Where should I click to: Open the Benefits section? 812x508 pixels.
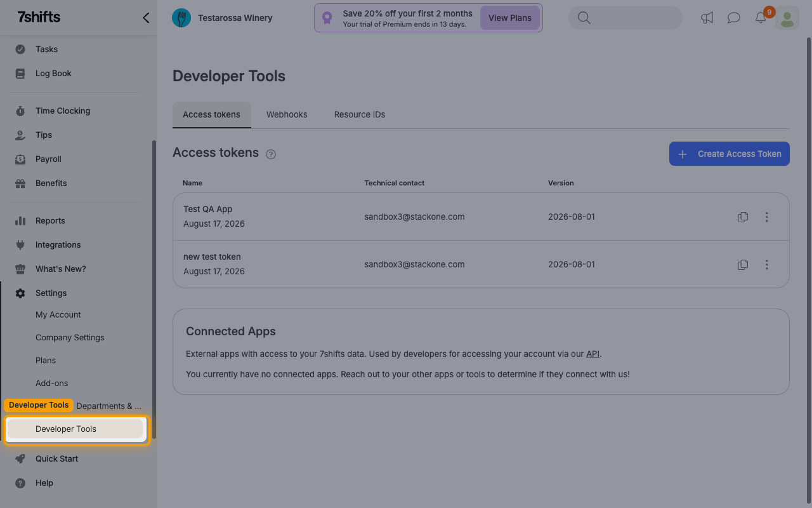click(x=51, y=183)
